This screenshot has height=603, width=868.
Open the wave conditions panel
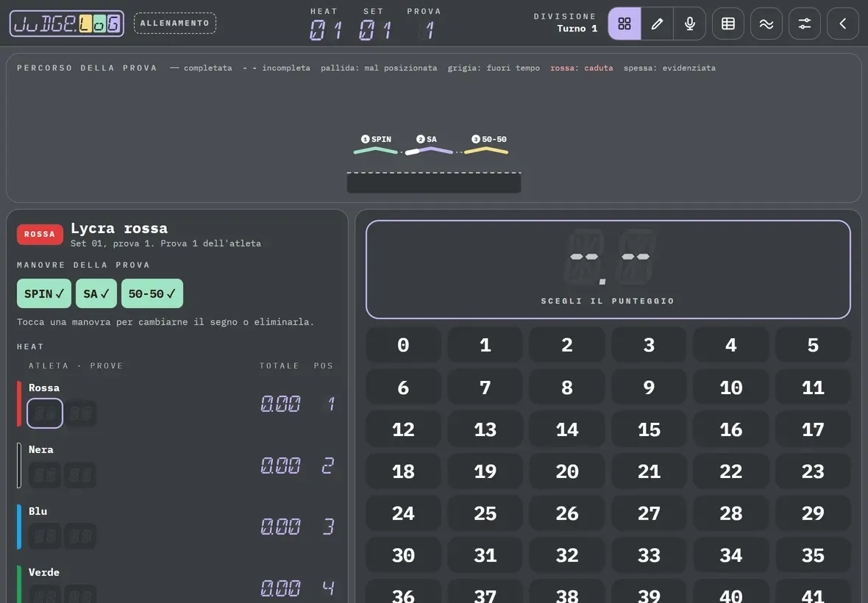coord(766,24)
